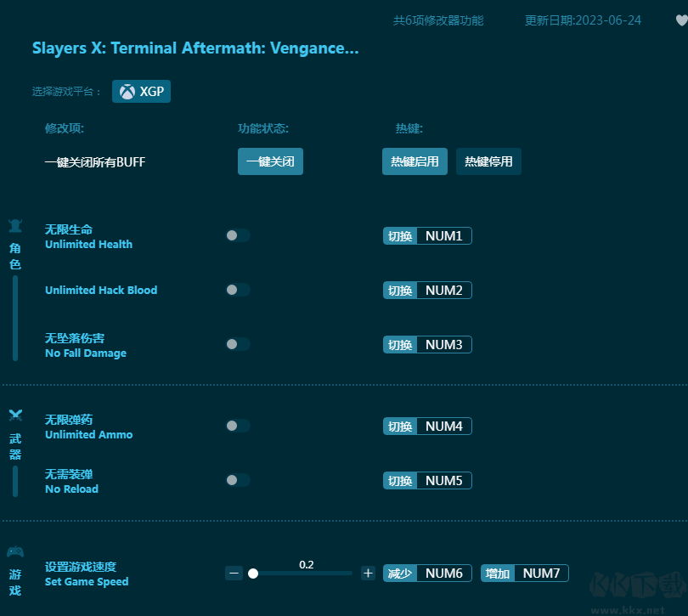Click the game speed slider handle
688x616 pixels.
(253, 574)
